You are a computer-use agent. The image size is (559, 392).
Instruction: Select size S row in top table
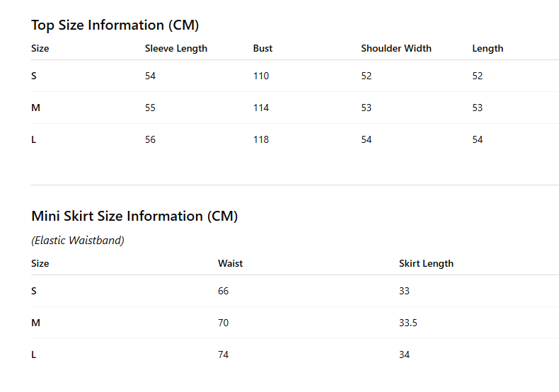[295, 76]
